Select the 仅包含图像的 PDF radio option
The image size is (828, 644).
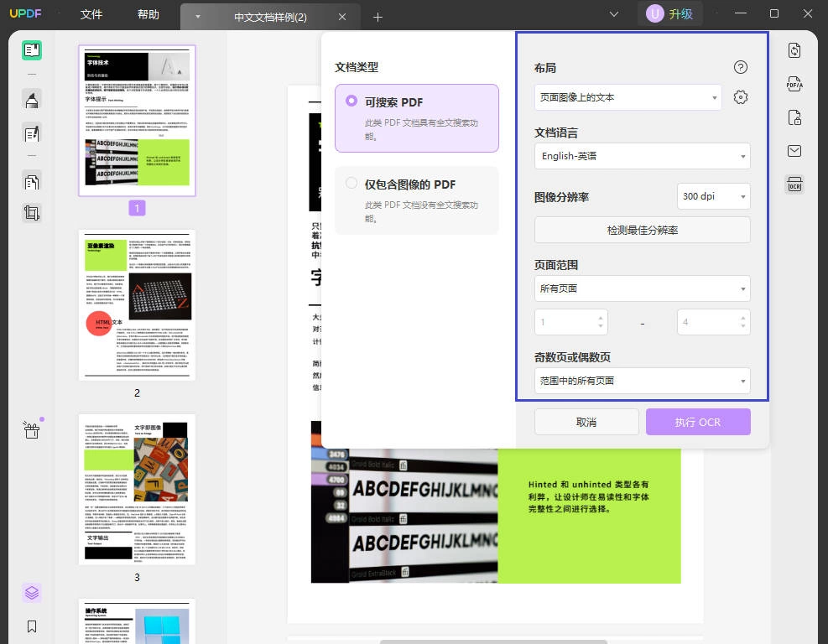pyautogui.click(x=352, y=183)
